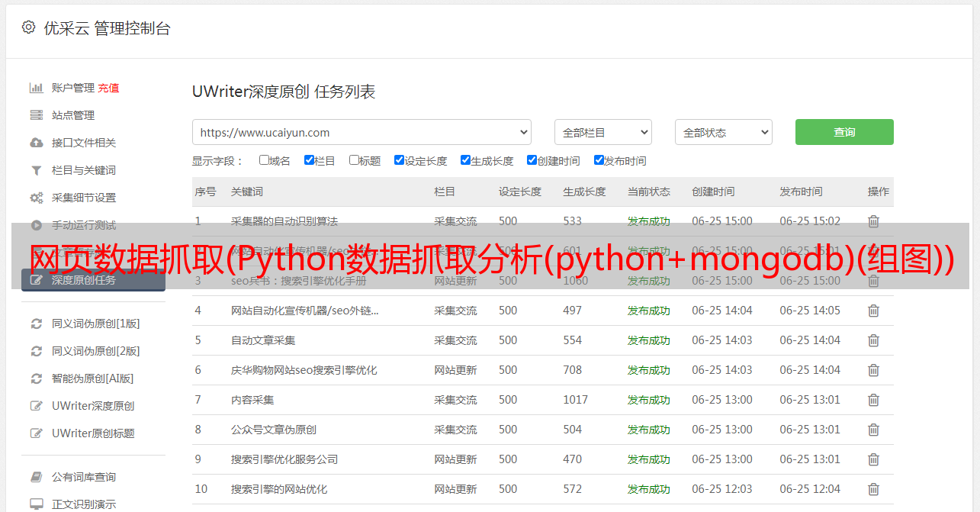Open the site URL dropdown
980x512 pixels.
coord(361,132)
